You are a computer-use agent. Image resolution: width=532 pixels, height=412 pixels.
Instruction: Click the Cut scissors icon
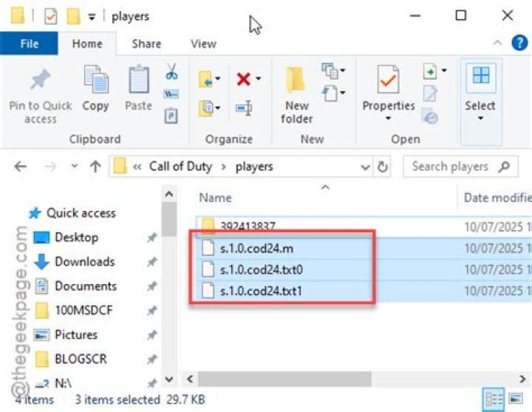click(x=171, y=72)
